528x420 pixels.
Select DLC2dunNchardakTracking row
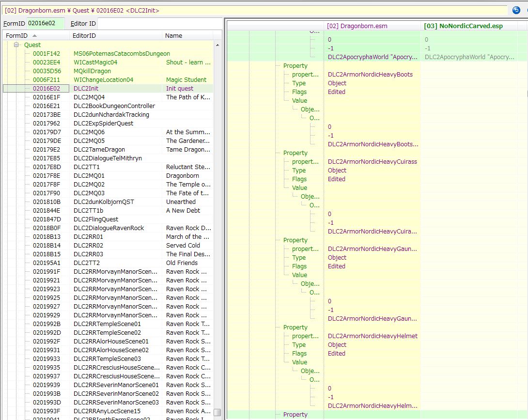pyautogui.click(x=108, y=115)
